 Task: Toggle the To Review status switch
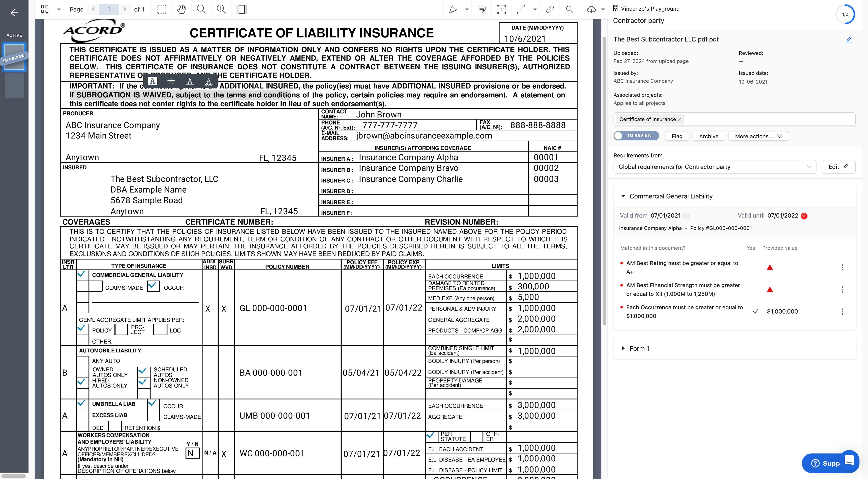tap(635, 135)
